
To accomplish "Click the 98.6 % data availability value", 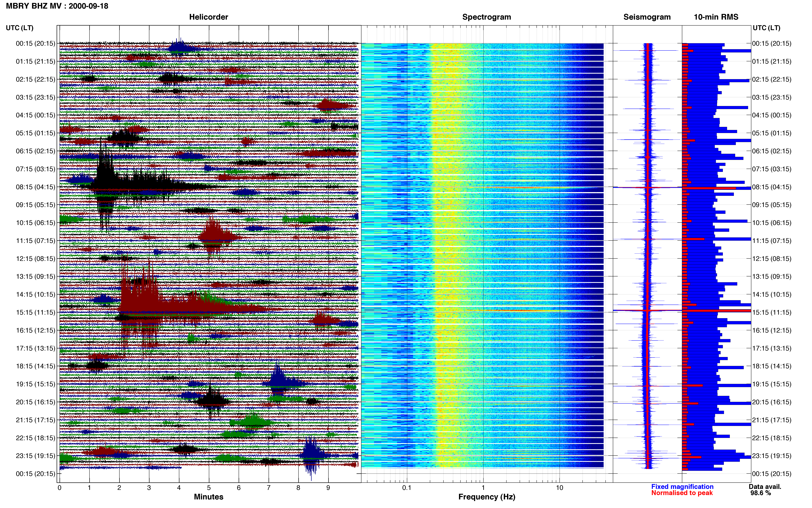I will point(761,493).
